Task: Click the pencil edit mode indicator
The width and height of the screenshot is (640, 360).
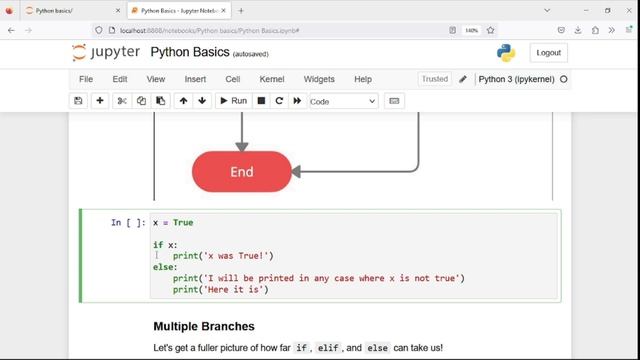Action: pyautogui.click(x=463, y=79)
